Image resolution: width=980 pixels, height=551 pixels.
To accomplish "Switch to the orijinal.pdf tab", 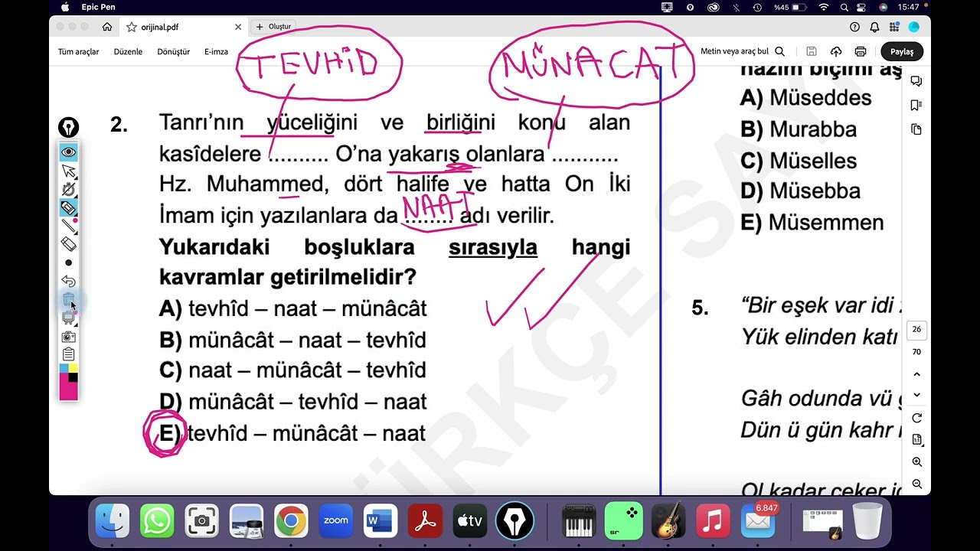I will click(184, 27).
